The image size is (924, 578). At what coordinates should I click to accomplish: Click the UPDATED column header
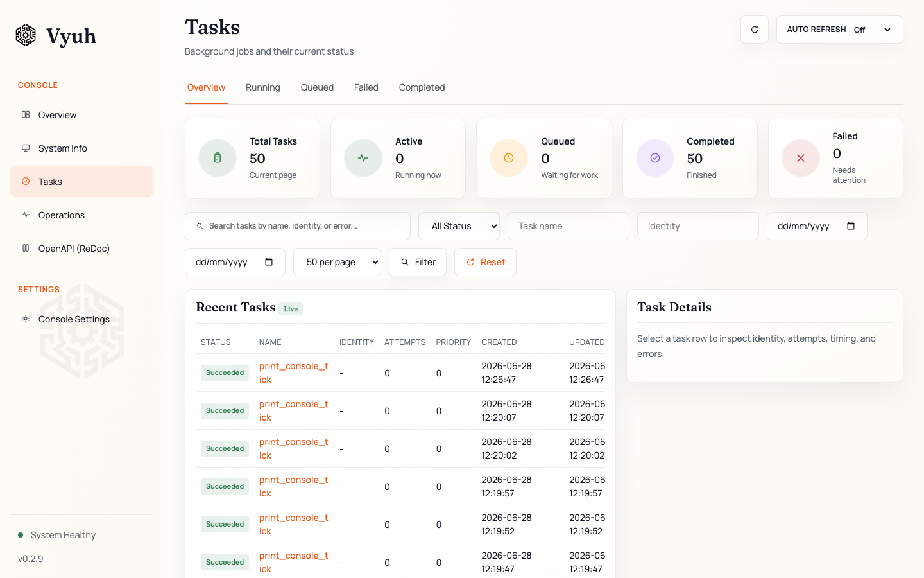[x=587, y=342]
